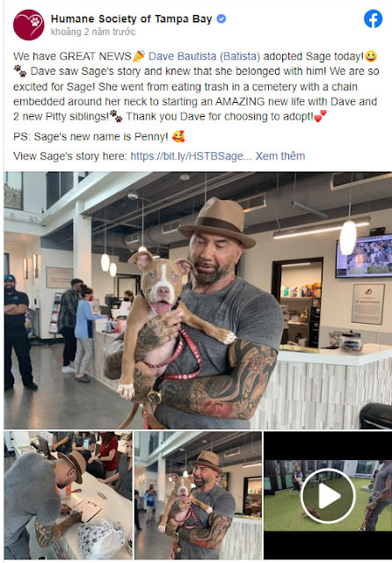Viewport: 392px width, 563px height.
Task: Open the large photo of man holding puppy
Action: point(198,300)
